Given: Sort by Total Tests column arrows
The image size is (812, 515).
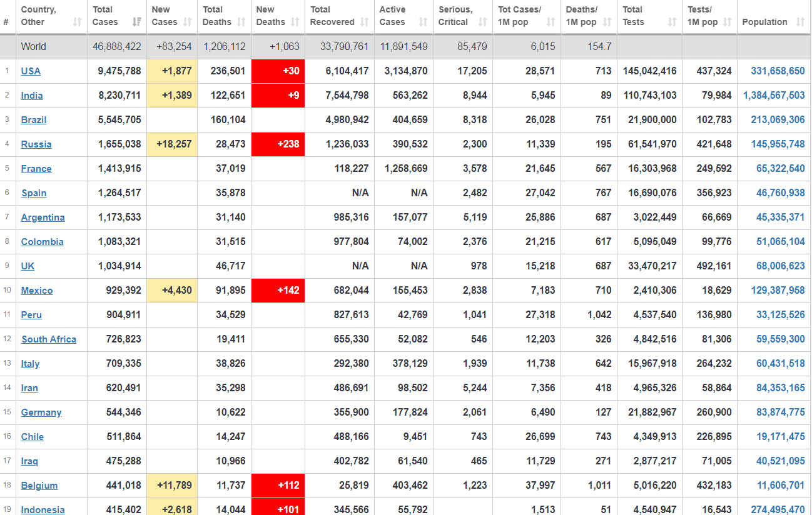Looking at the screenshot, I should pyautogui.click(x=672, y=22).
